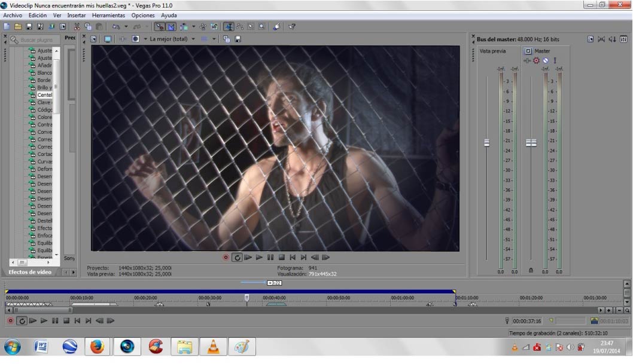Open Firefox from the taskbar
Viewport: 633px width, 364px height.
pyautogui.click(x=97, y=347)
